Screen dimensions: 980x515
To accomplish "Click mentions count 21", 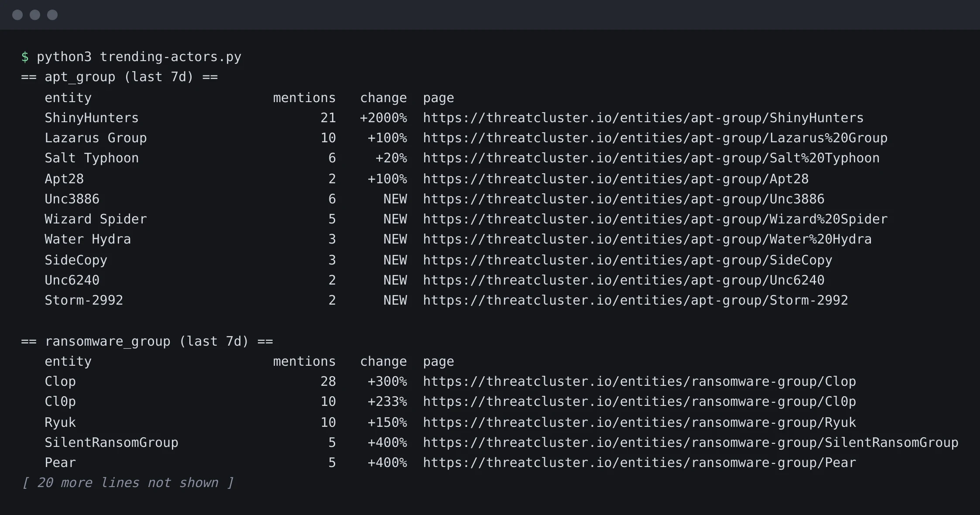I will 328,118.
